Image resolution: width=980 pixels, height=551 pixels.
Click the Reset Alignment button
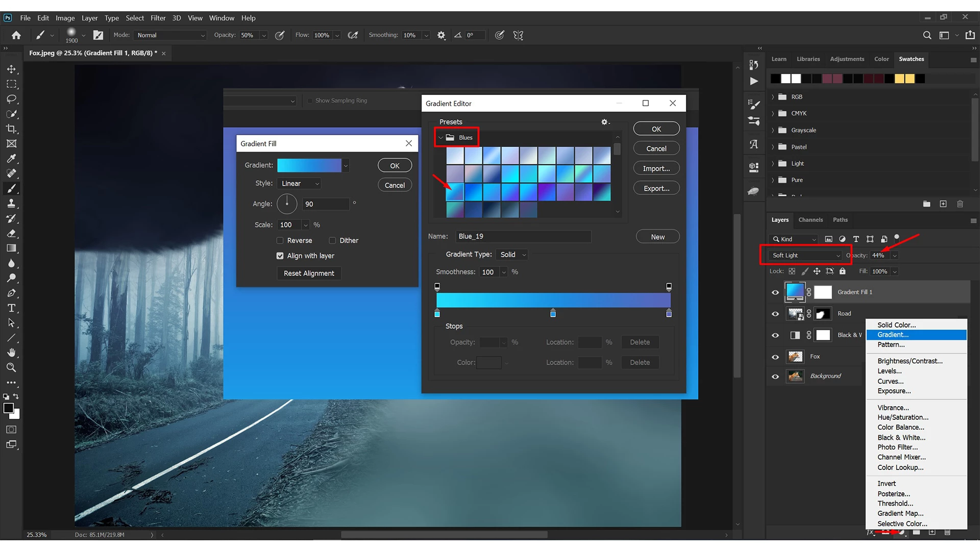point(309,273)
